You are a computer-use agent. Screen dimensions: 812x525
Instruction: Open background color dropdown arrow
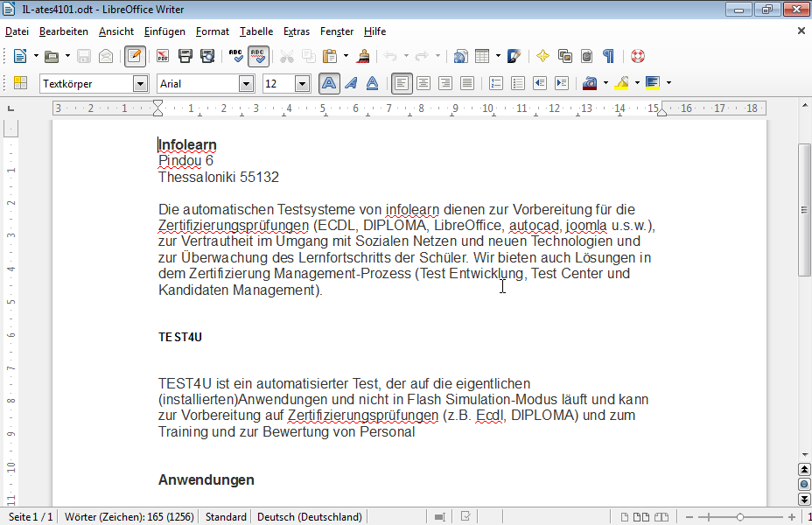(669, 83)
